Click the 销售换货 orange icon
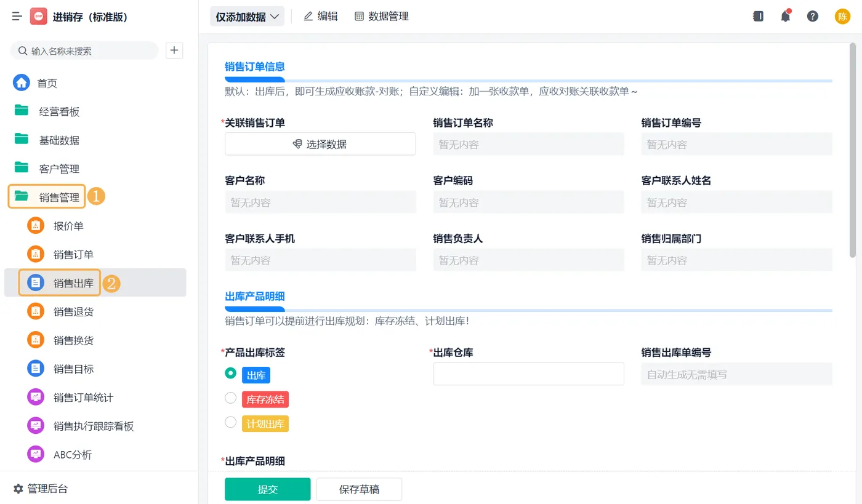 [x=36, y=340]
